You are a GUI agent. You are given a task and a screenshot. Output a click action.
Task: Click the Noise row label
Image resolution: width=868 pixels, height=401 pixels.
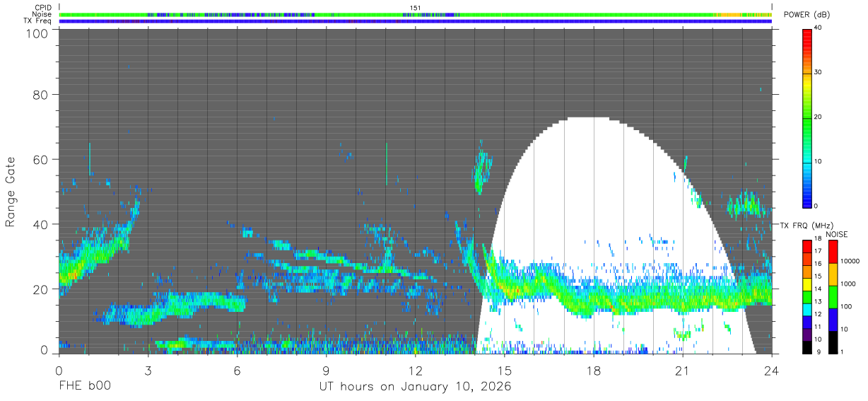(x=42, y=14)
